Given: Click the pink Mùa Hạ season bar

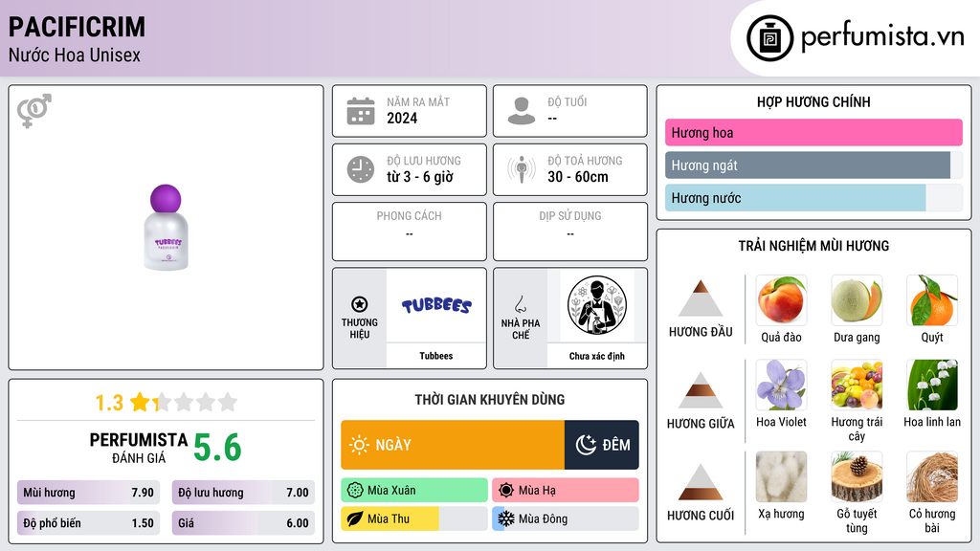Looking at the screenshot, I should [x=566, y=491].
